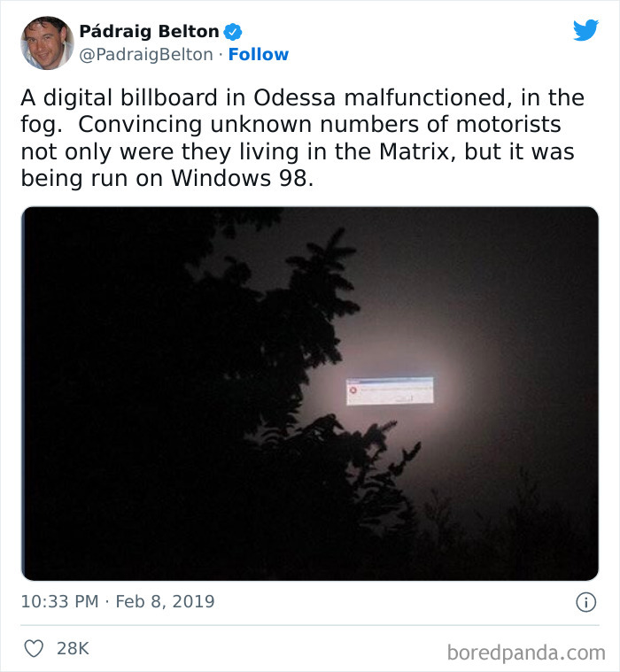Click the red error icon on the billboard

coord(353,390)
